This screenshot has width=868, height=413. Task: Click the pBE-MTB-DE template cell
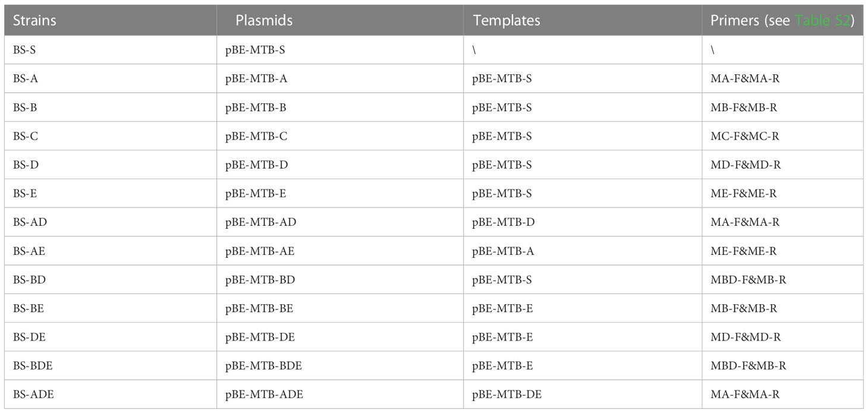[583, 395]
